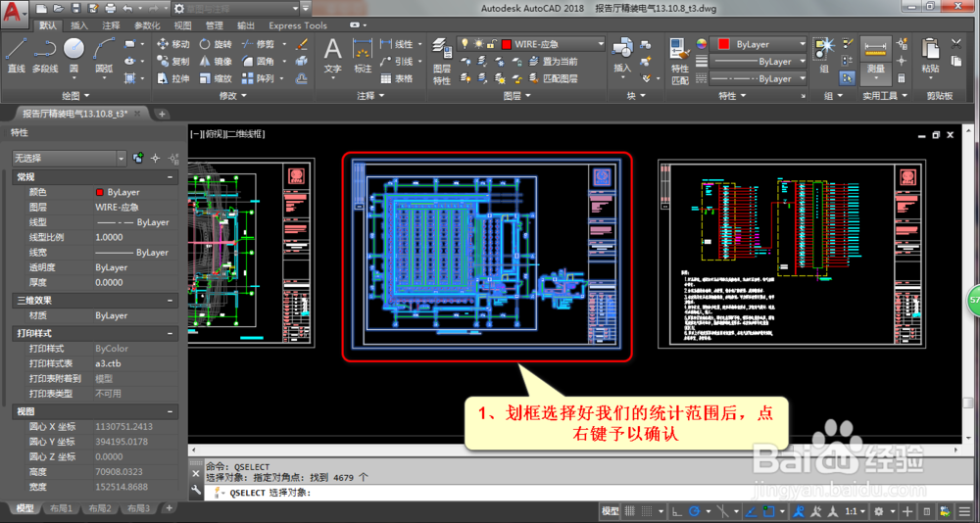The image size is (980, 523).
Task: Switch to the Express Tools tab
Action: 298,25
